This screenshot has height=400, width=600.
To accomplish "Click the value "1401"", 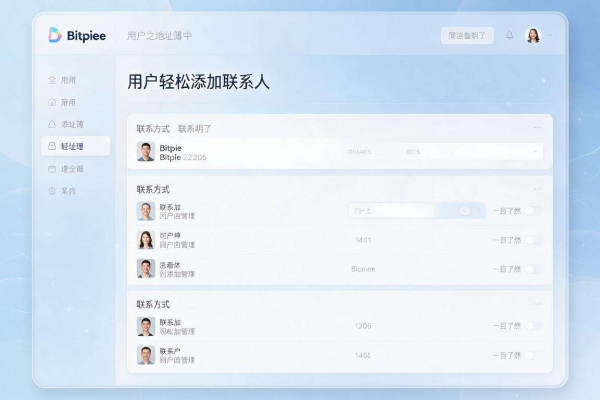I will point(363,240).
